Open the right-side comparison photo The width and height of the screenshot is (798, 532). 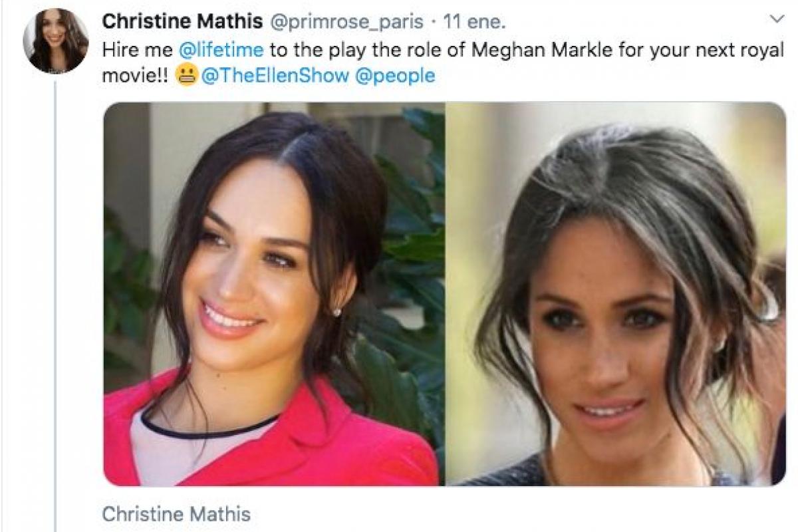pos(615,293)
